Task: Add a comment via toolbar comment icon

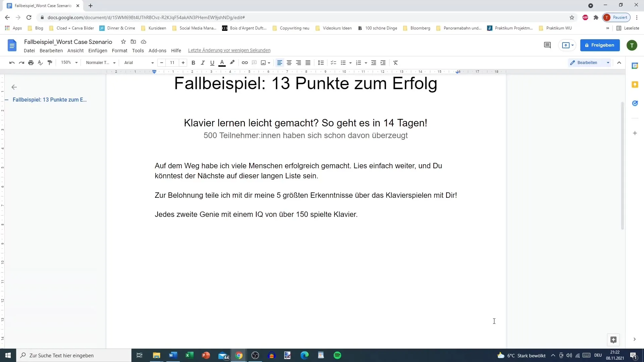Action: 254,63
